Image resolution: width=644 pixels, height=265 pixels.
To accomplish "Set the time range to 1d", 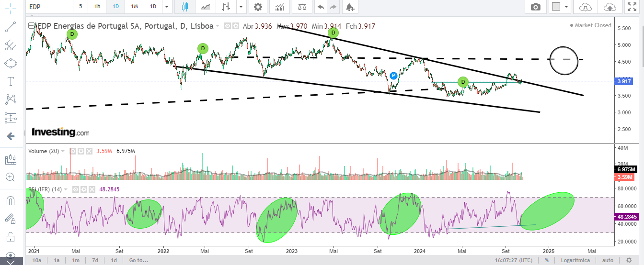I will 114,261.
